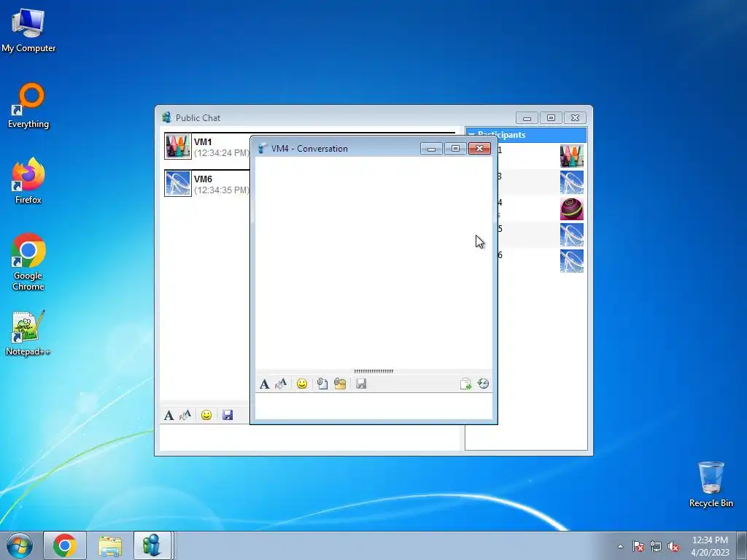747x560 pixels.
Task: Switch to messenger app on taskbar
Action: point(152,545)
